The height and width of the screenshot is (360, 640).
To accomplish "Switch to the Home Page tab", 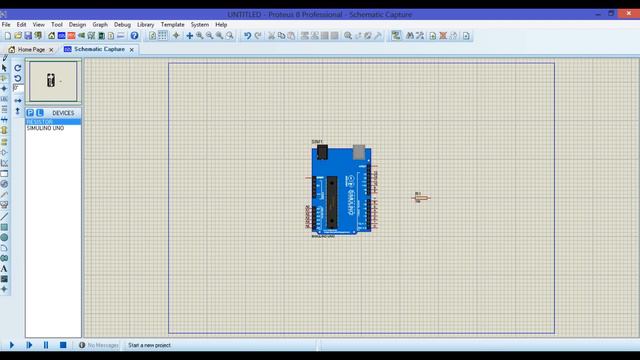I will [x=31, y=49].
